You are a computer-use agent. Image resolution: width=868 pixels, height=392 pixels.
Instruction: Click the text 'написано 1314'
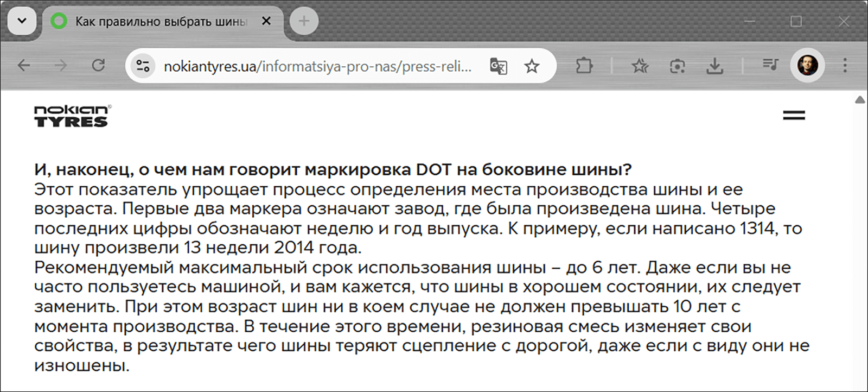(713, 228)
